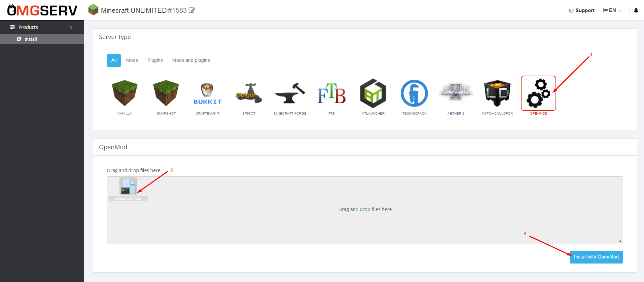Choose the Snapshot grass block icon
The image size is (644, 282).
tap(166, 93)
